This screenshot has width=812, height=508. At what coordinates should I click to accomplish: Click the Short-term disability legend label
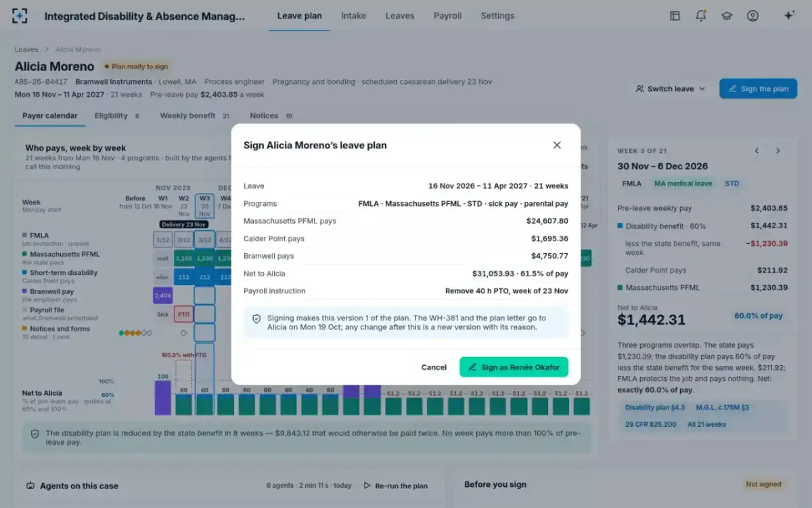(64, 273)
